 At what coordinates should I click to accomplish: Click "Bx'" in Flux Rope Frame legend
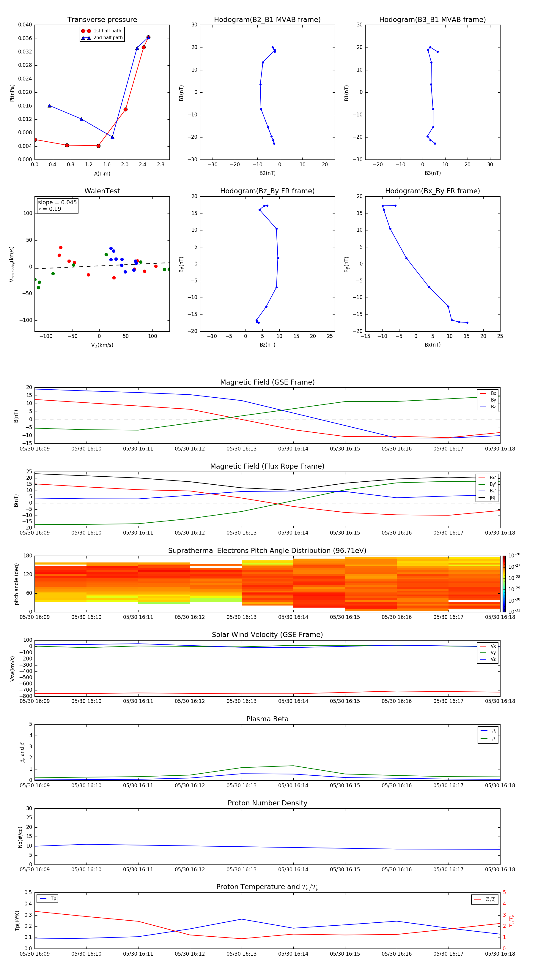[x=487, y=478]
